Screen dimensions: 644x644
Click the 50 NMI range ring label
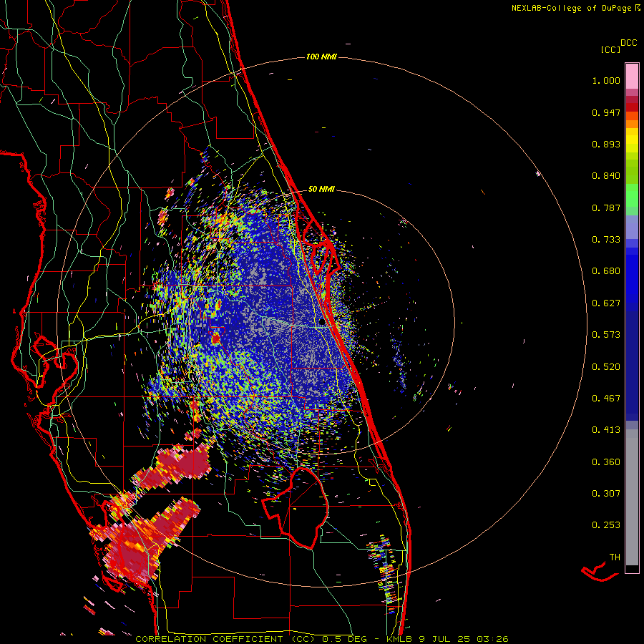[321, 190]
